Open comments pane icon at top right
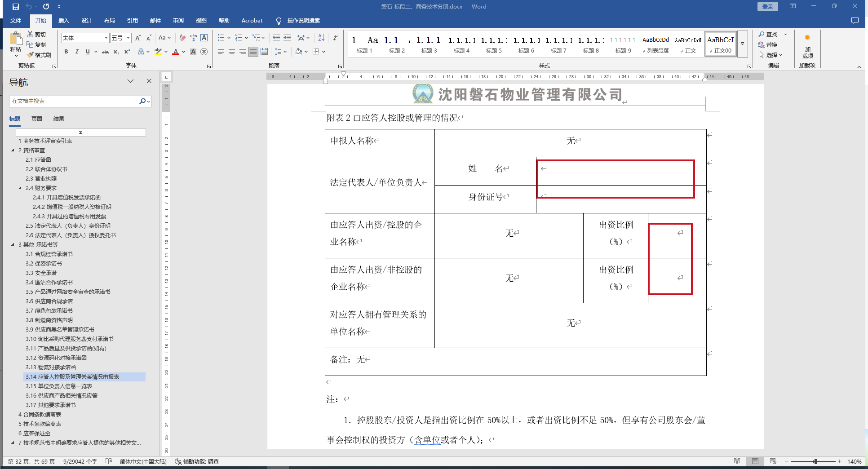This screenshot has width=868, height=469. click(855, 21)
